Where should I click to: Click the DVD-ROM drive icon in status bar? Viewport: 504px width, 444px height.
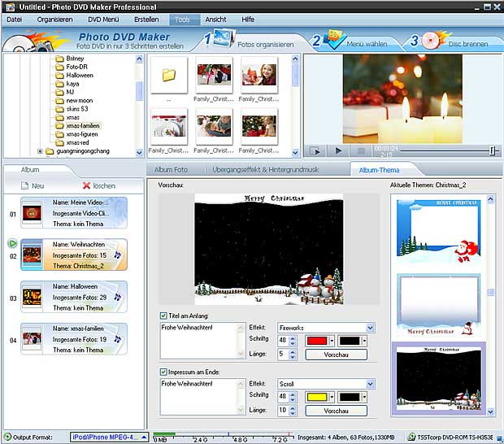pos(411,437)
